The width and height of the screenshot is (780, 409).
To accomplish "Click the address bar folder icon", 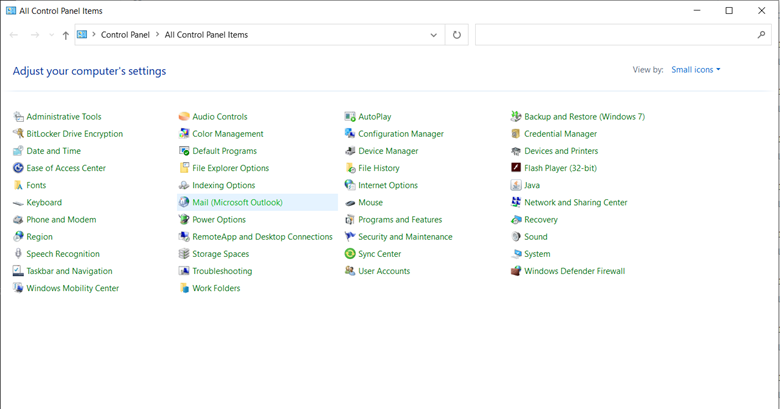I will coord(82,34).
